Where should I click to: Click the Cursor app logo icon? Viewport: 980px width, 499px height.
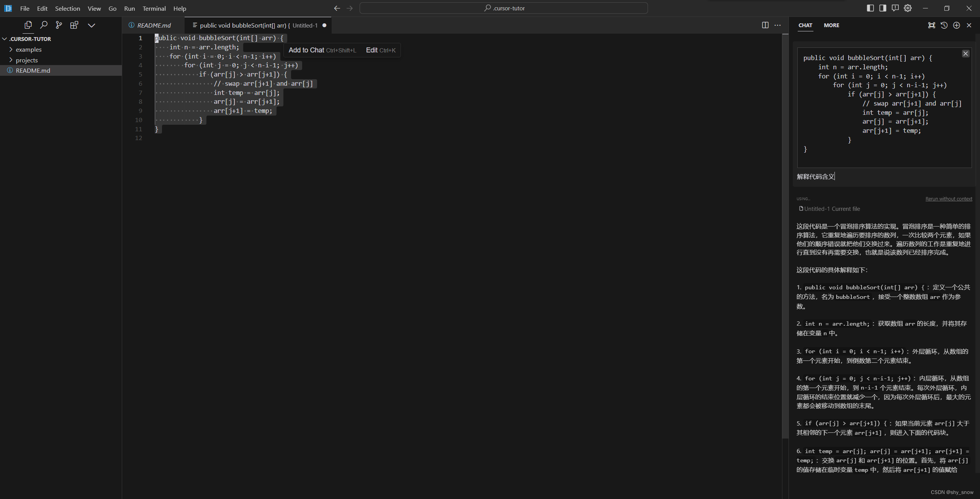point(8,8)
